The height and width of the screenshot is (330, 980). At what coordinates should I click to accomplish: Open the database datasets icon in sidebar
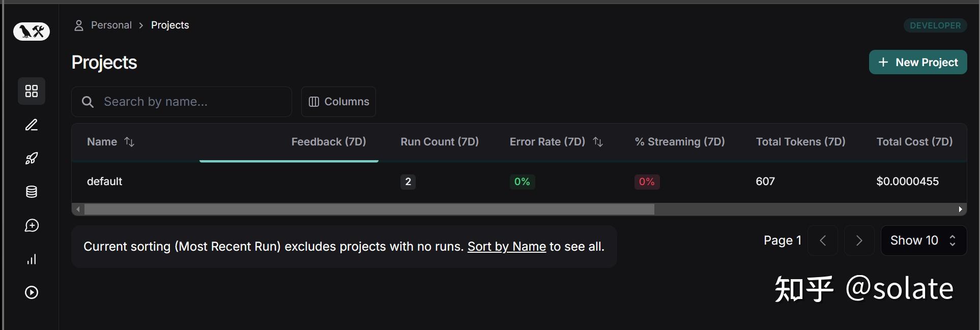32,192
